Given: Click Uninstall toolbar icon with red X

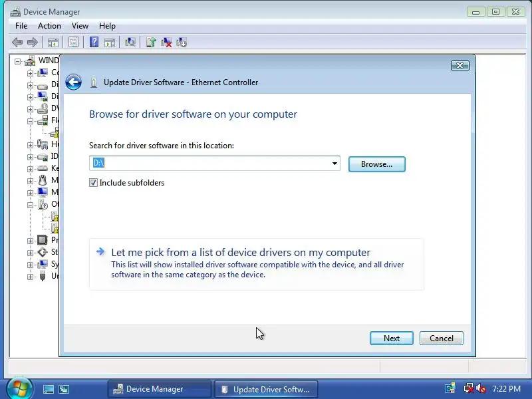Looking at the screenshot, I should click(166, 43).
